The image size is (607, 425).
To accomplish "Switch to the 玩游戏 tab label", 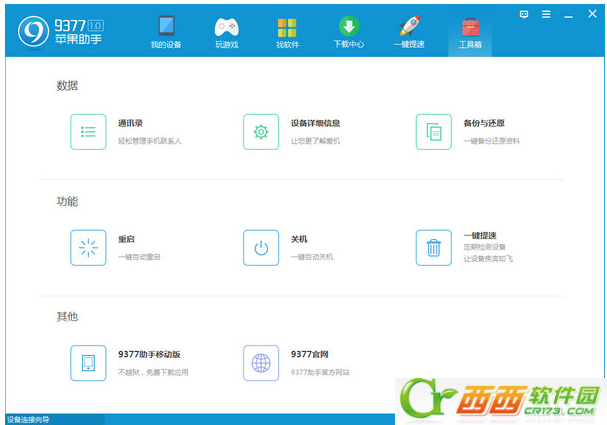I will pyautogui.click(x=227, y=45).
